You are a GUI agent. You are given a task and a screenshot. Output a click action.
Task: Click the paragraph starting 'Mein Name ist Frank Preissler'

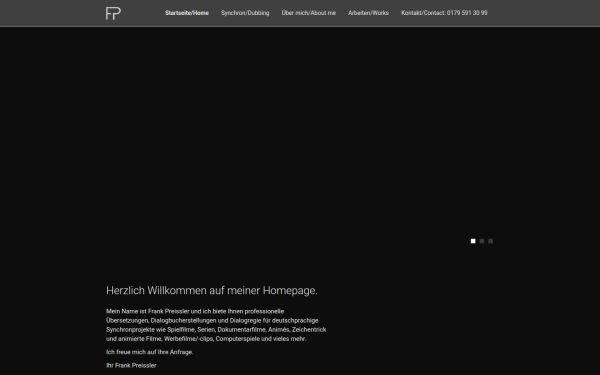pyautogui.click(x=216, y=325)
